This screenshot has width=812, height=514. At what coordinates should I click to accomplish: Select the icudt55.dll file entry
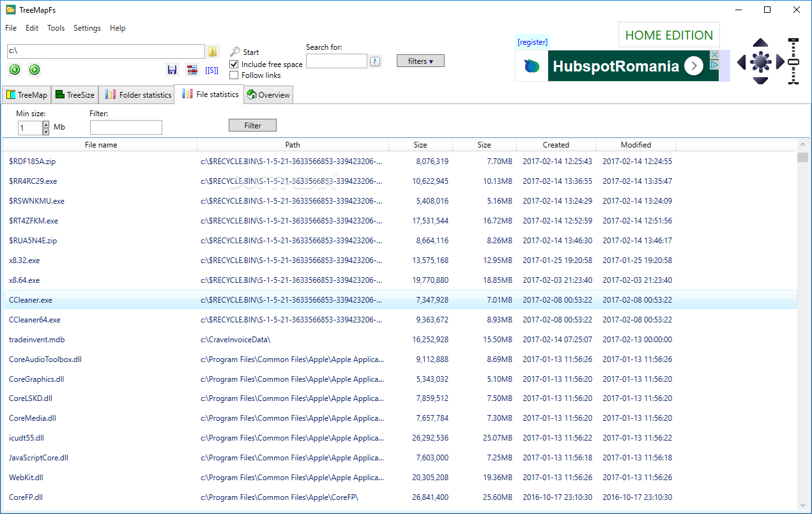[x=400, y=438]
